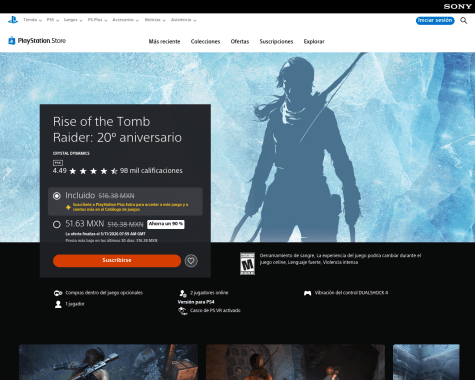Image resolution: width=475 pixels, height=380 pixels.
Task: Open the Más reciente tab
Action: 164,42
